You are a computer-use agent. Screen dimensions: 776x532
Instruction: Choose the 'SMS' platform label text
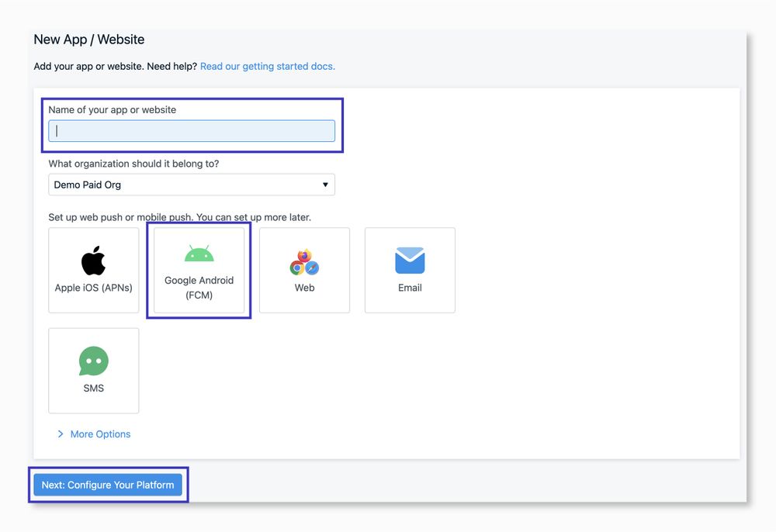pos(93,389)
